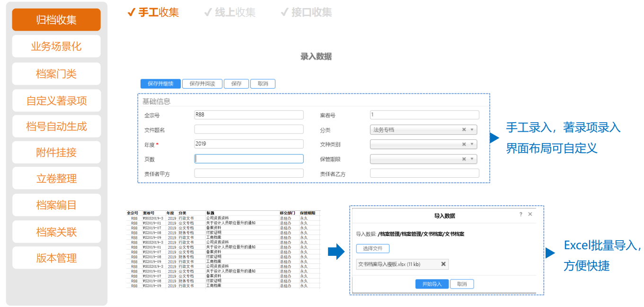Go to 版本管理 in the sidebar

click(56, 258)
